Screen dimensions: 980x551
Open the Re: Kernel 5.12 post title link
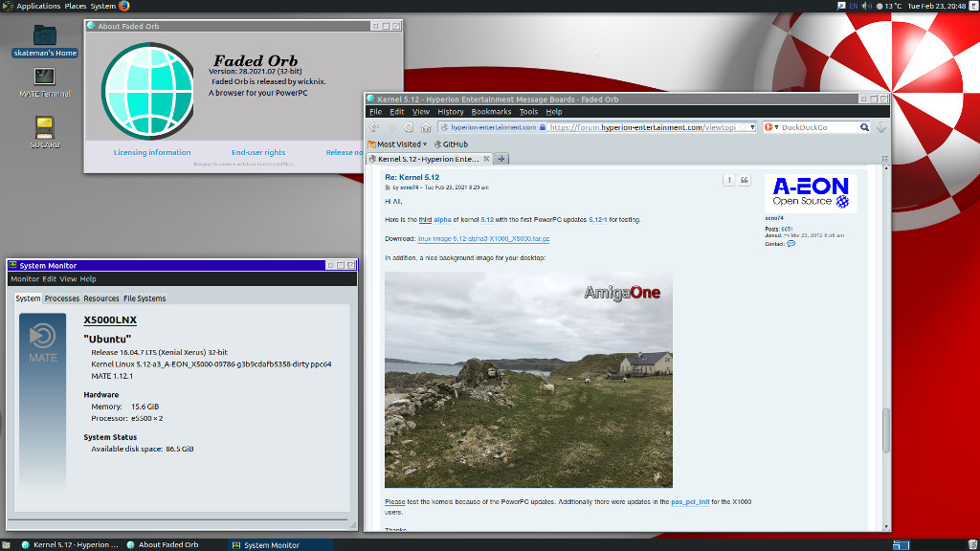click(x=412, y=177)
